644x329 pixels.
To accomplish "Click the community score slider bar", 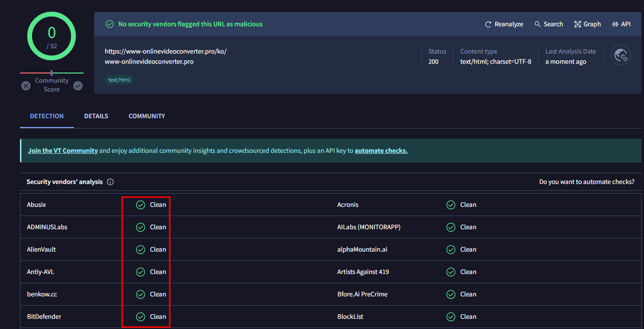I will click(x=52, y=73).
